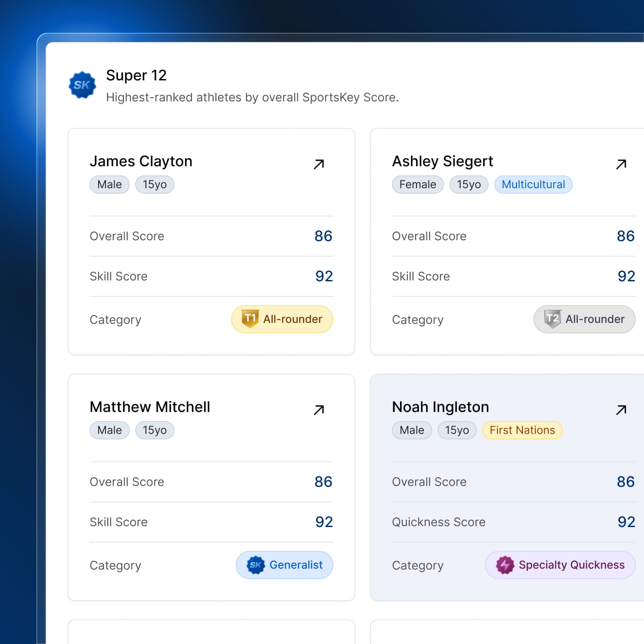Click Ashley Siegert's Overall Score value 86
The width and height of the screenshot is (644, 644).
[x=626, y=236]
